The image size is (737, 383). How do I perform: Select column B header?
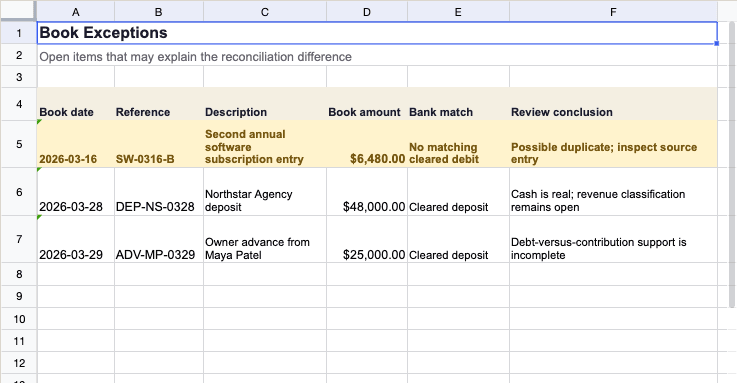pos(159,12)
